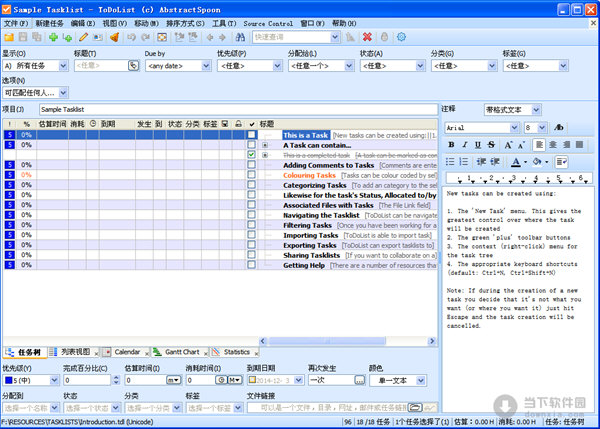Click the red X delete icon

(x=367, y=37)
